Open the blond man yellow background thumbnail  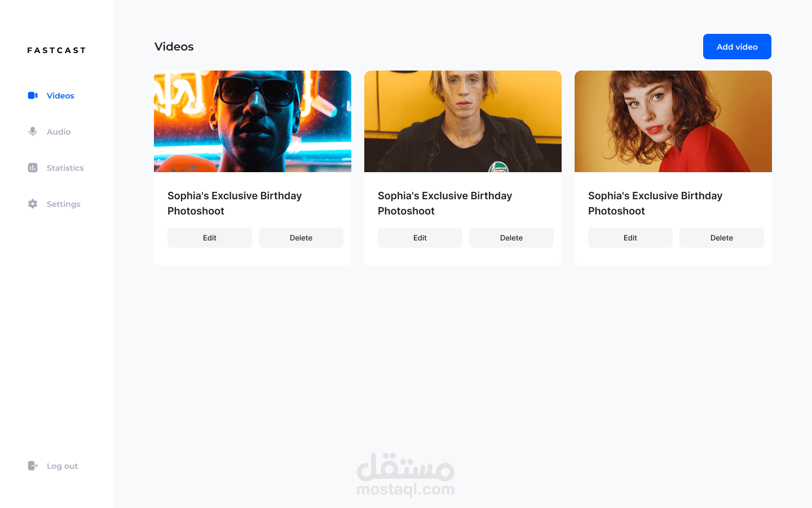[463, 121]
